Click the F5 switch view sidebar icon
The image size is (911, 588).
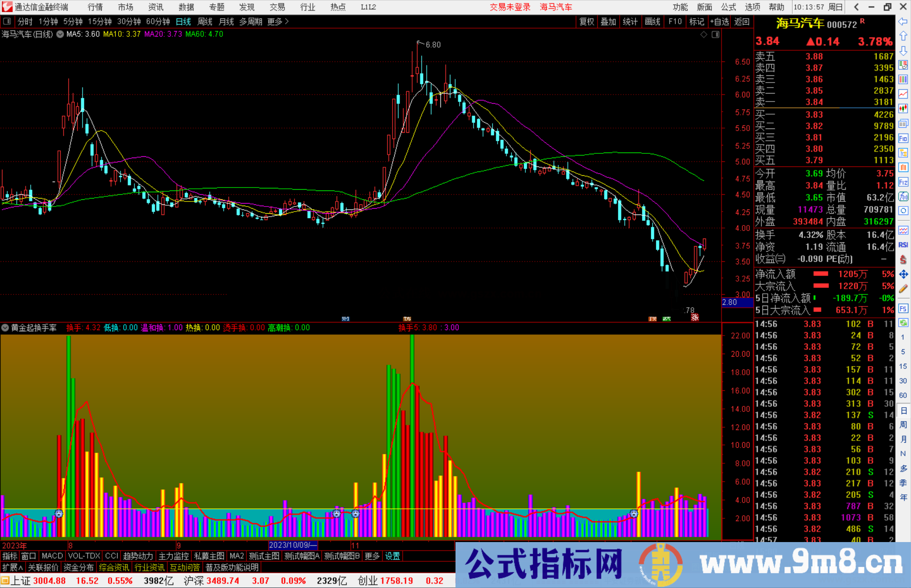[x=903, y=309]
